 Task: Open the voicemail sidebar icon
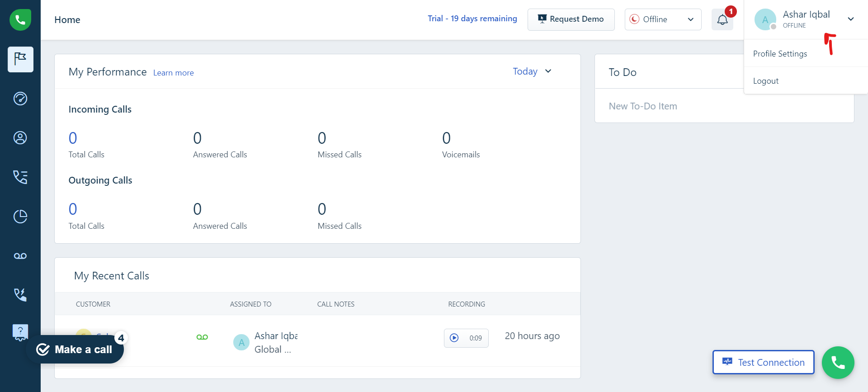pyautogui.click(x=20, y=256)
